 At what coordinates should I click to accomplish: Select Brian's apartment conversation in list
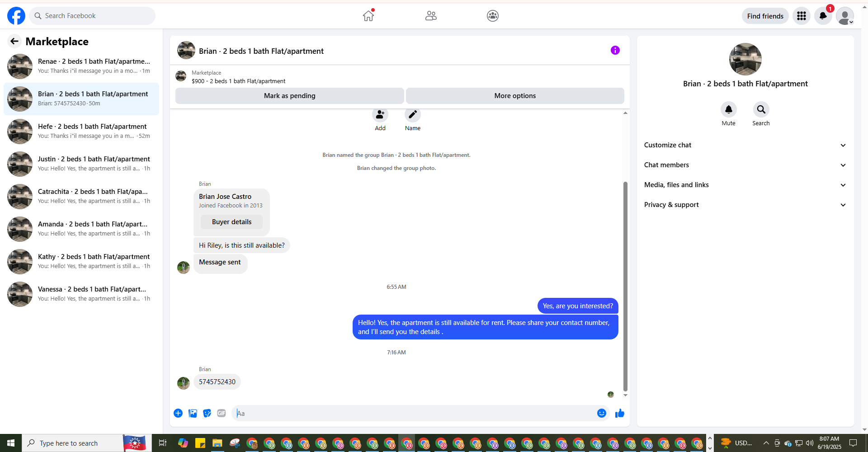point(81,99)
